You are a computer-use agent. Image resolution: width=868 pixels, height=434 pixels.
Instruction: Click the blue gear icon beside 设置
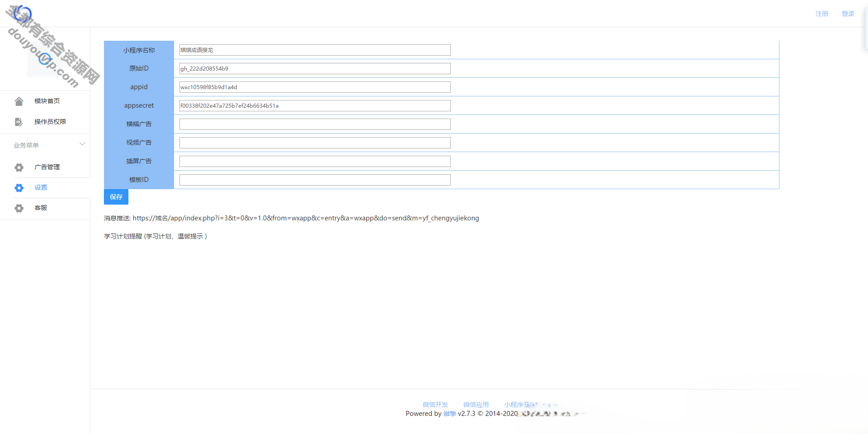19,188
